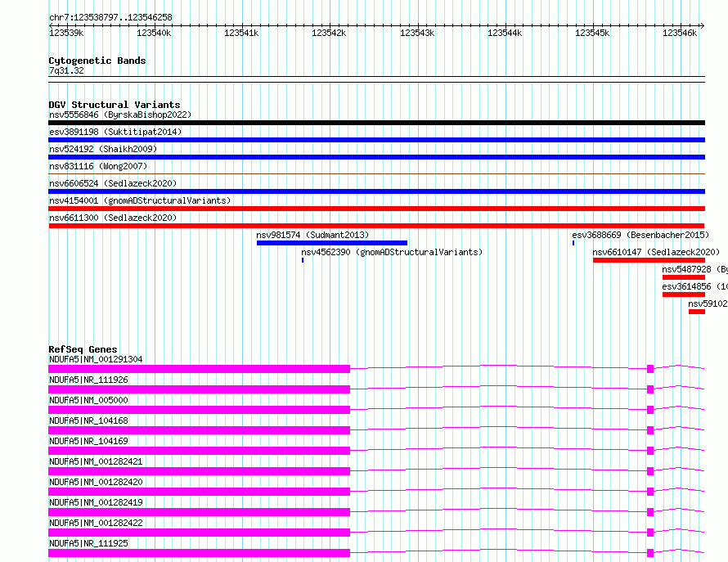Viewport: 728px width, 562px height.
Task: Click the blue bar for nsv6606524
Action: (376, 191)
